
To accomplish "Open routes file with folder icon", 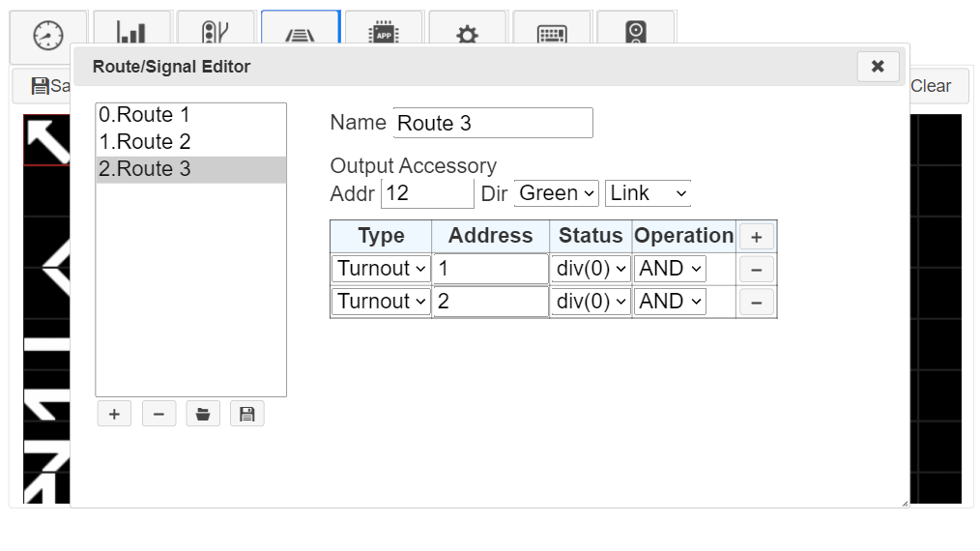I will tap(203, 414).
